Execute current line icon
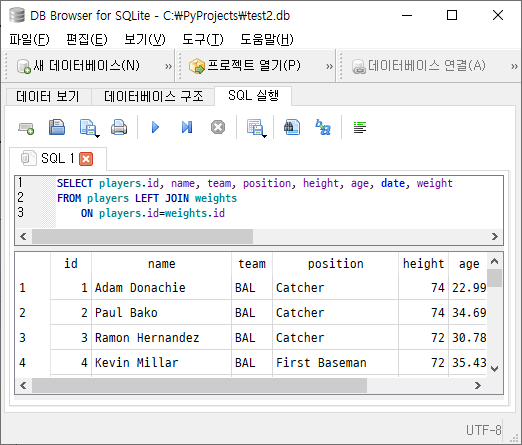Image resolution: width=522 pixels, height=445 pixels. click(187, 127)
